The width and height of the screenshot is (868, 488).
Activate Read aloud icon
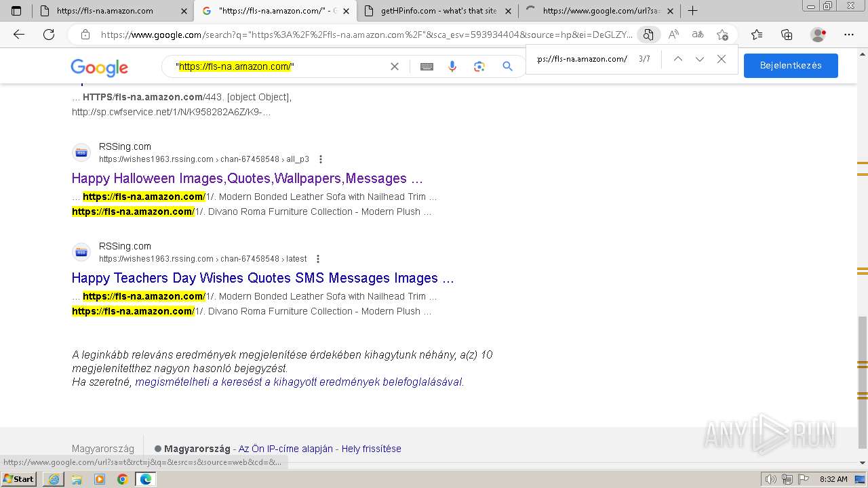point(673,35)
